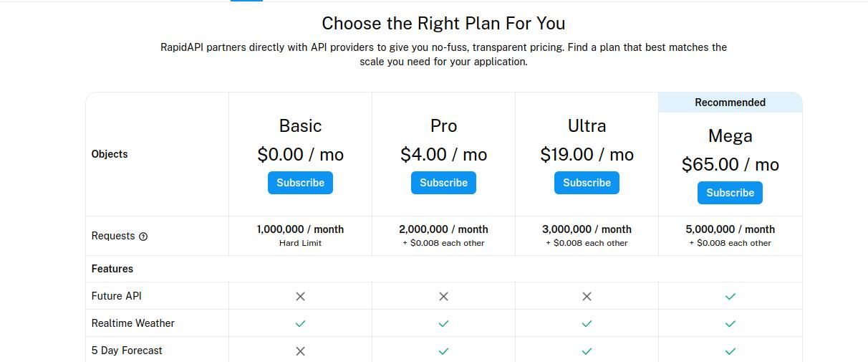Click the Future API cross under Pro
Screen dimensions: 868x362
point(443,296)
